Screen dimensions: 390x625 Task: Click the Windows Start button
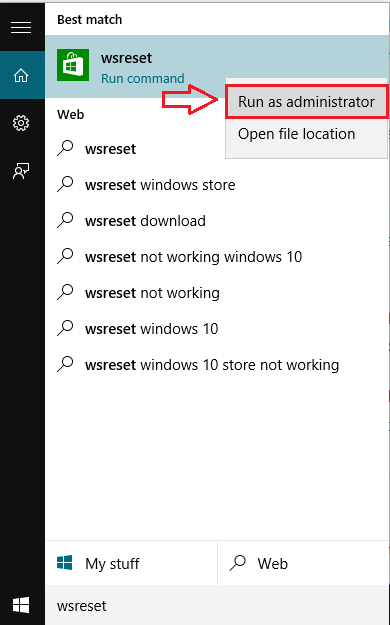coord(21,605)
